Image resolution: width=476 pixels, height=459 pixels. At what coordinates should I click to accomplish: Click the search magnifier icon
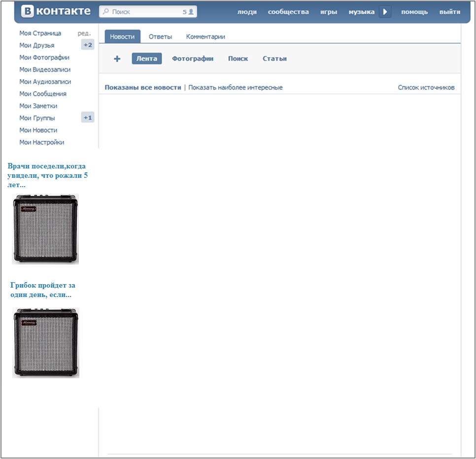point(105,11)
